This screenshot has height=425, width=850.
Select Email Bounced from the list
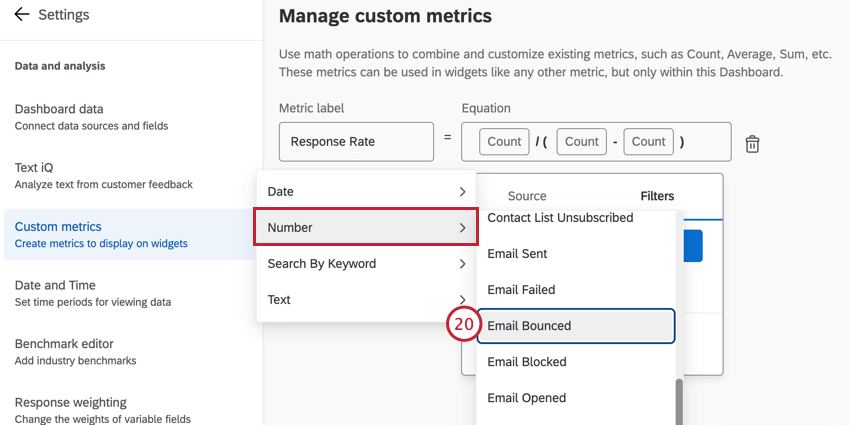click(575, 326)
